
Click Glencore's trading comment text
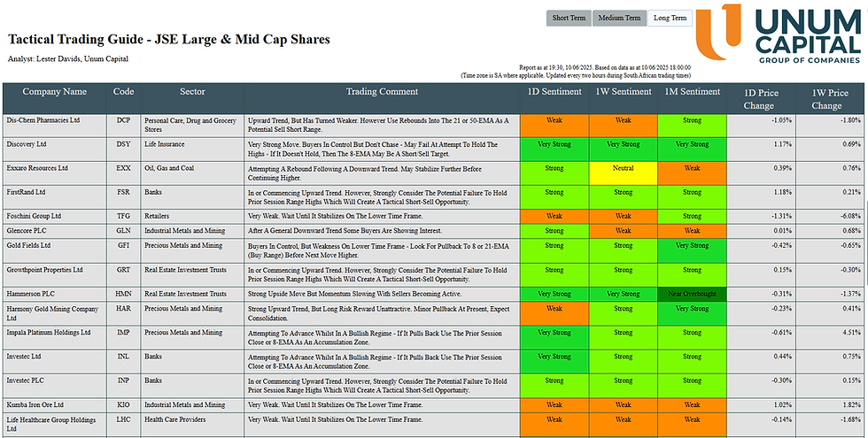tap(345, 231)
